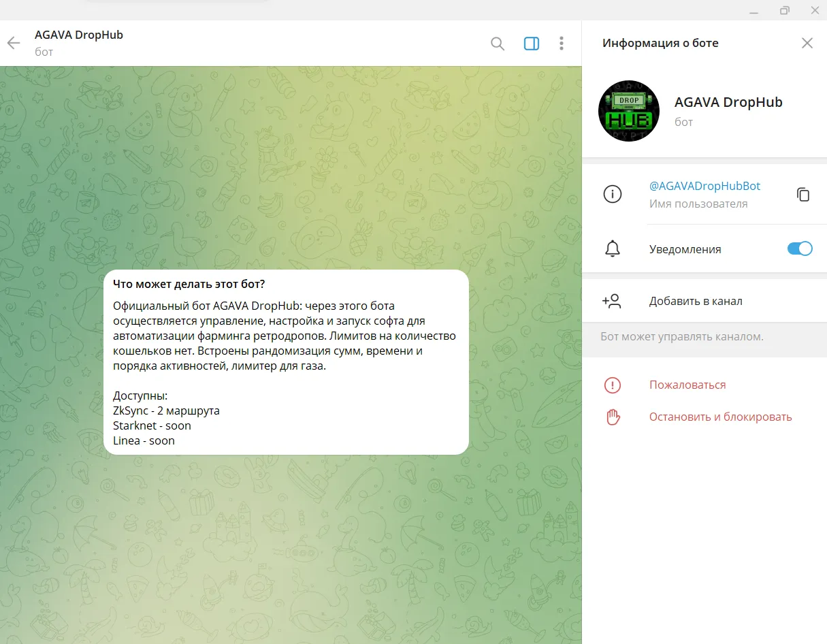Toggle the Уведомления notifications switch

[x=800, y=248]
